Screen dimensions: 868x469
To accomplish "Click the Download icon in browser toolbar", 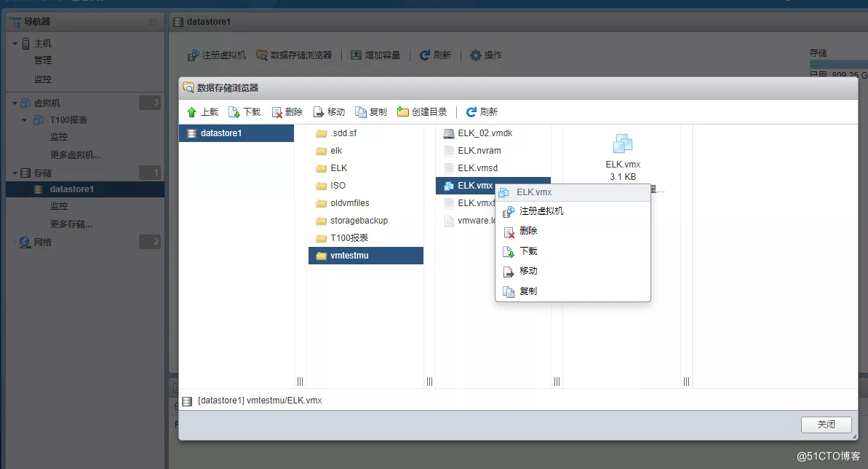I will point(234,112).
